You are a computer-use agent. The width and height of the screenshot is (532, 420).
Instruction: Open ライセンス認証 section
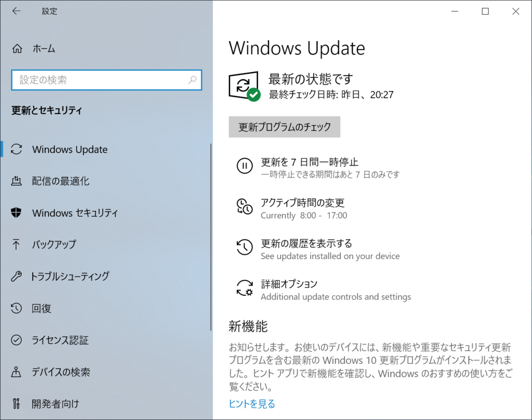60,340
